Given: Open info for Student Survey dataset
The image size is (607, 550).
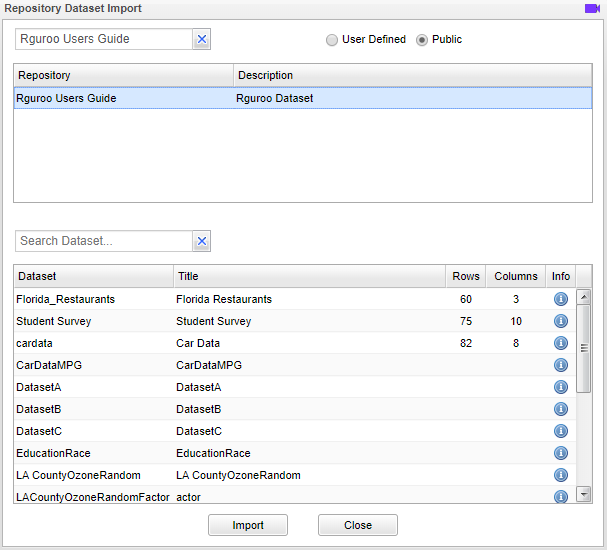Looking at the screenshot, I should (560, 321).
